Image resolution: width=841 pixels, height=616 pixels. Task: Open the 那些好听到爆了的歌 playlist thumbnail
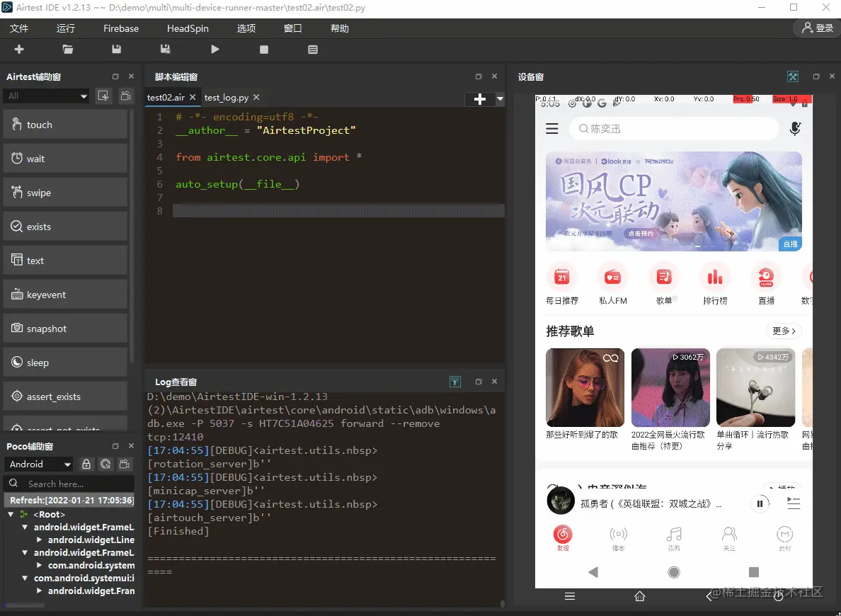(x=585, y=387)
